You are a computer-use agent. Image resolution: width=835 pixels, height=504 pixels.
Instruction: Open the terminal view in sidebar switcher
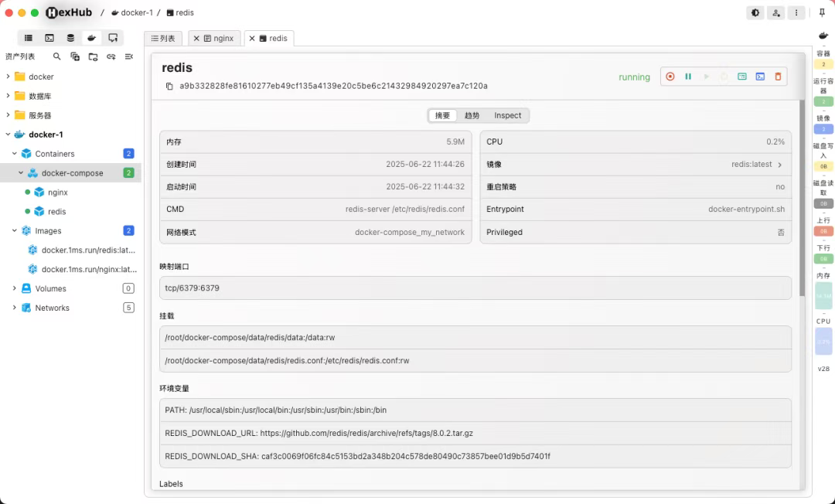pos(49,38)
